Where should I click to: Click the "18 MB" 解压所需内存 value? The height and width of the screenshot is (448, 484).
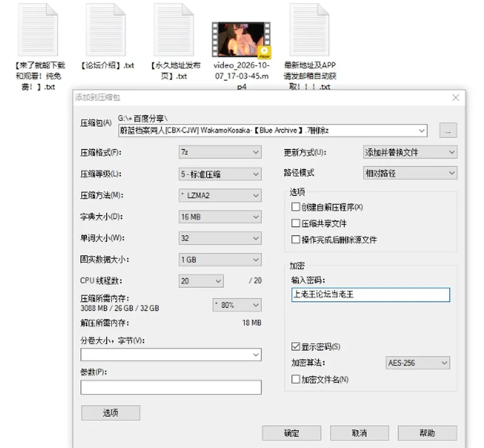point(252,323)
